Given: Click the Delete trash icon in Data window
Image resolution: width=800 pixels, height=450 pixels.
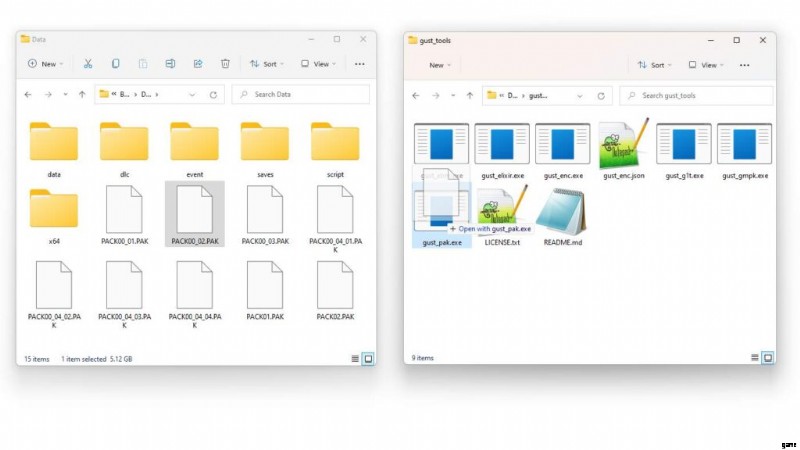Looking at the screenshot, I should coord(225,64).
